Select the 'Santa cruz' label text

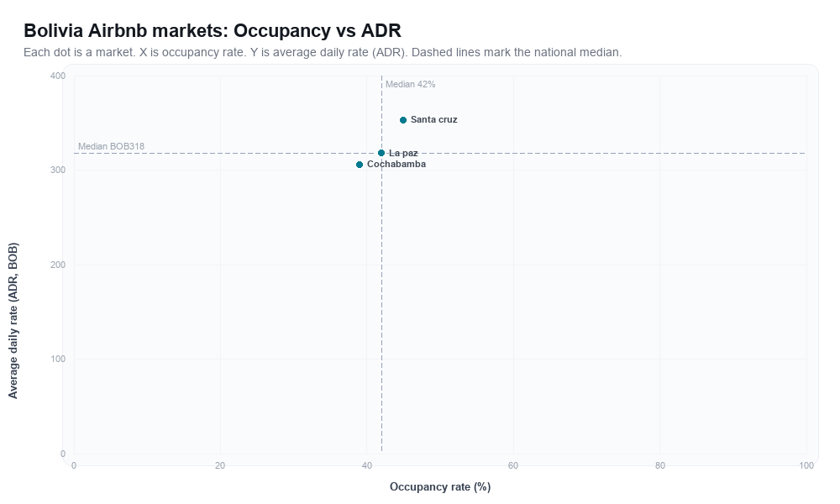point(434,119)
